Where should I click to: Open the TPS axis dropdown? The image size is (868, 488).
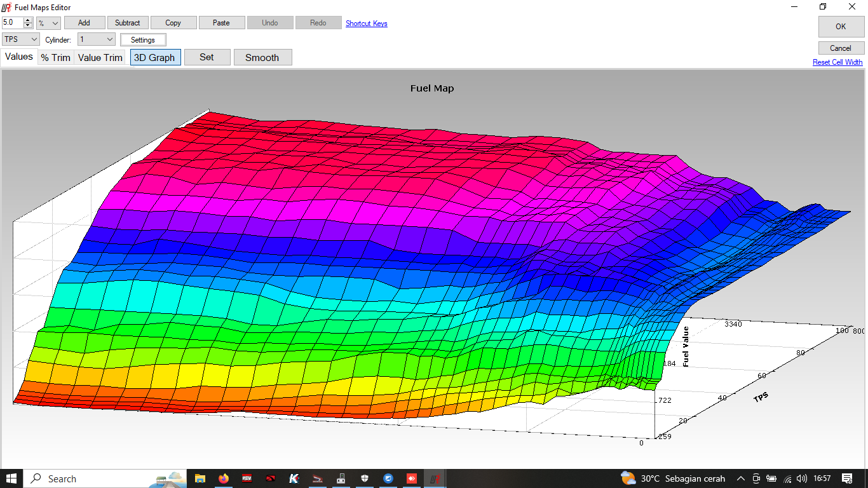(x=21, y=39)
